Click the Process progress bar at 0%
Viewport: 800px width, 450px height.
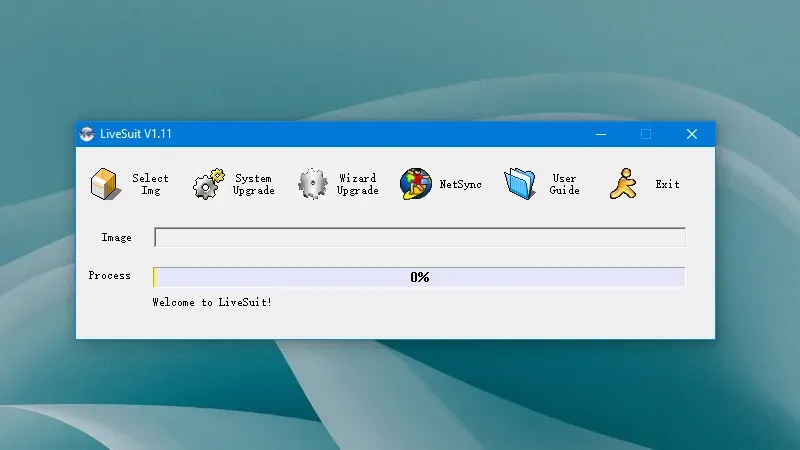pyautogui.click(x=419, y=277)
